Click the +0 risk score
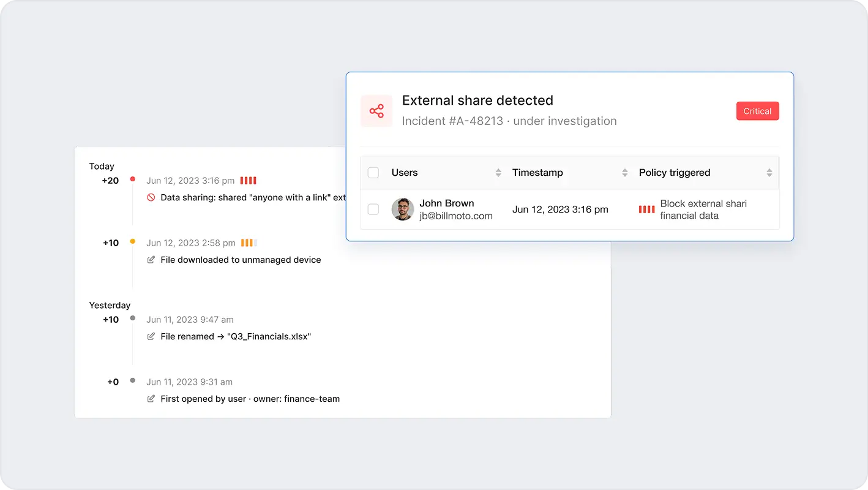 [x=113, y=382]
